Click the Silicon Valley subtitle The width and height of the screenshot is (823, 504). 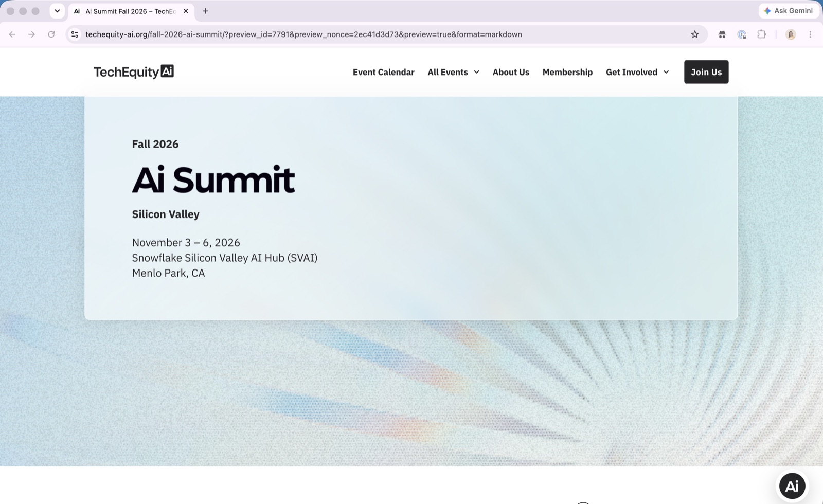[166, 214]
